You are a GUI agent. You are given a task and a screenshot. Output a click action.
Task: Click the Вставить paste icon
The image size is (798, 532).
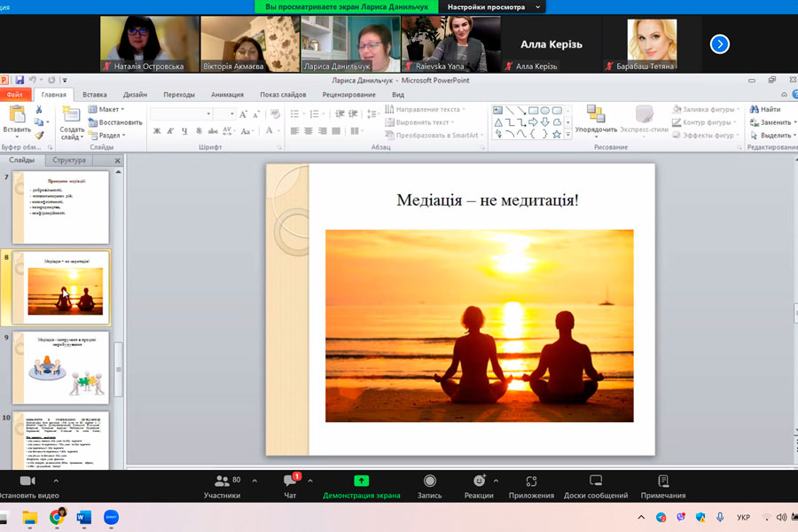(16, 115)
